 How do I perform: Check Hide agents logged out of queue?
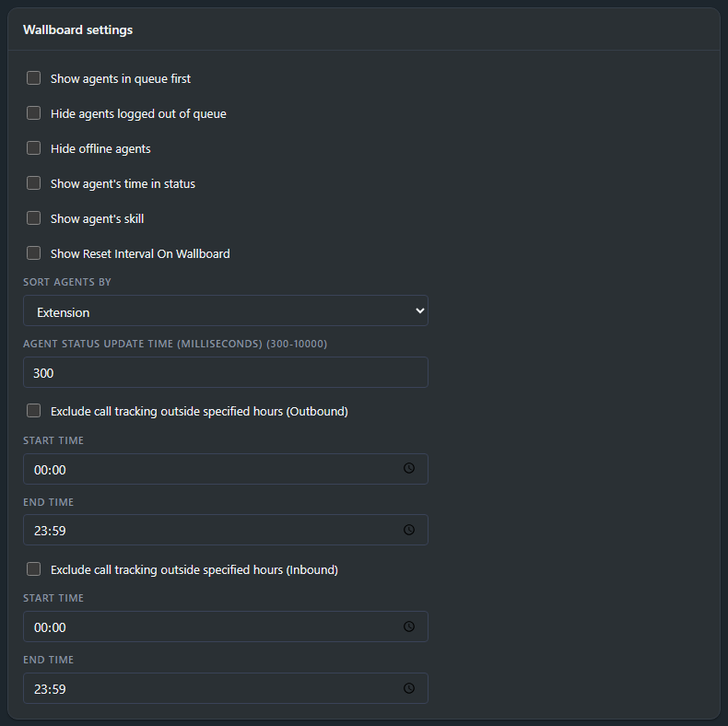(33, 112)
